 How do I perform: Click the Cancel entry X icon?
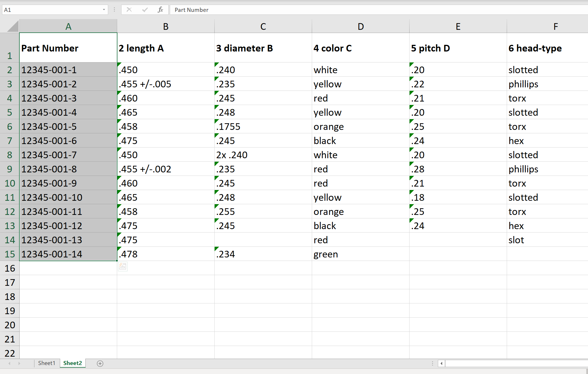(x=129, y=10)
